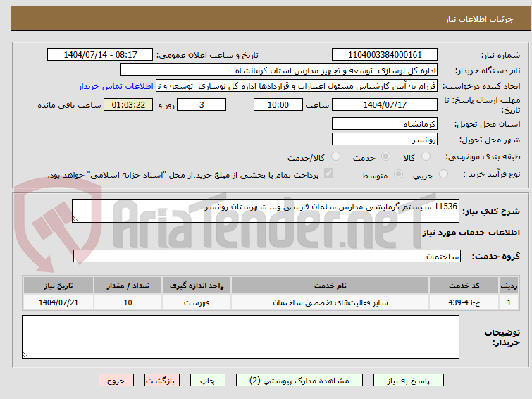532x399 pixels.
Task: Click the need date cell 1404/07/21
Action: [58, 302]
